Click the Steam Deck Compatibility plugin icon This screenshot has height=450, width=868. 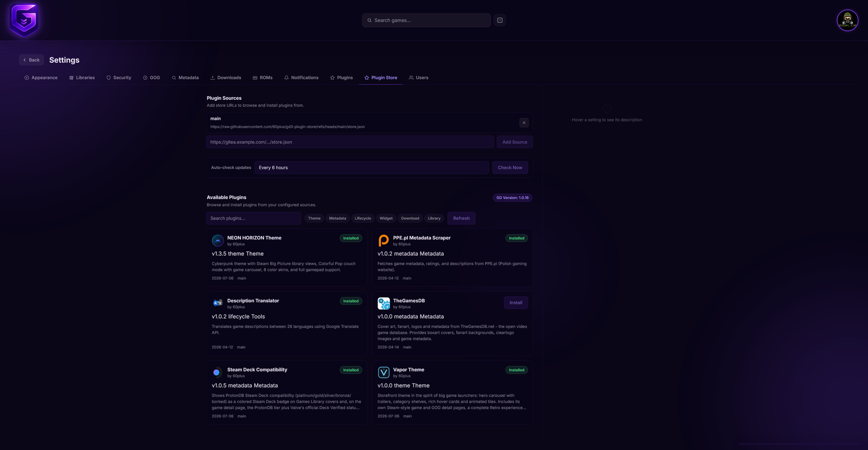(x=218, y=372)
